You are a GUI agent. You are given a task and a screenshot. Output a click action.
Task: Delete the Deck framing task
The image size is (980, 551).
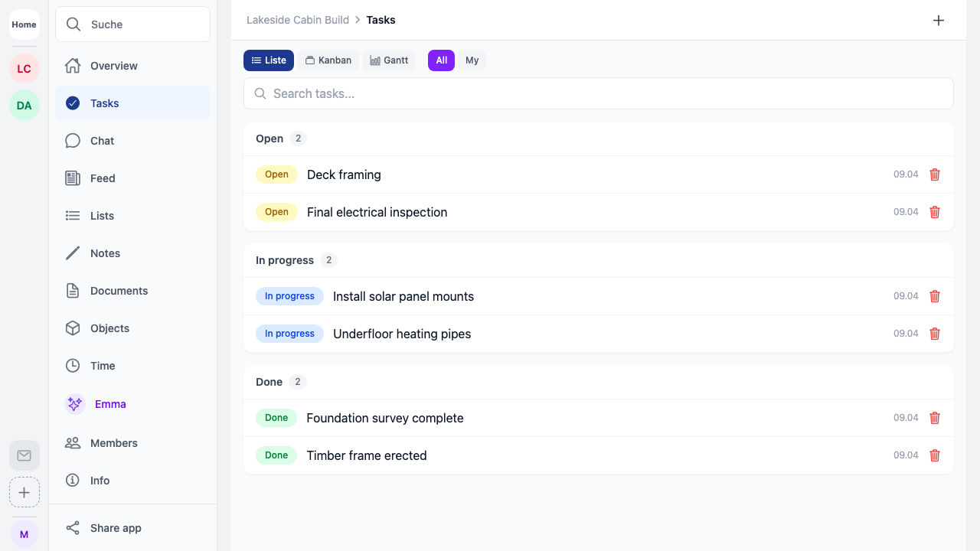tap(934, 174)
